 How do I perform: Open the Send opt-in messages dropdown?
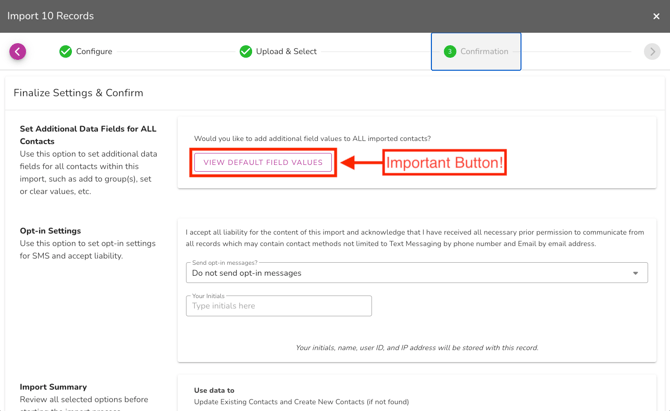[410, 273]
